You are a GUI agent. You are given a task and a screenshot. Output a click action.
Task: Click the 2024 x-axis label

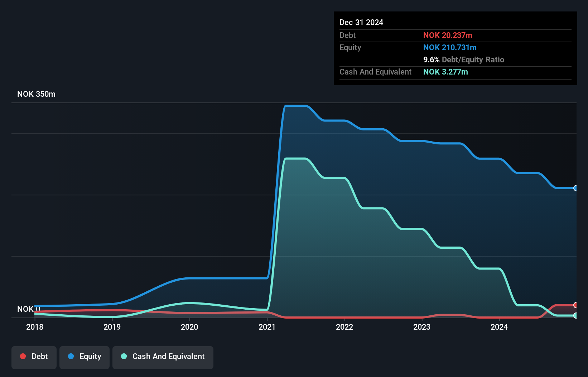[499, 327]
